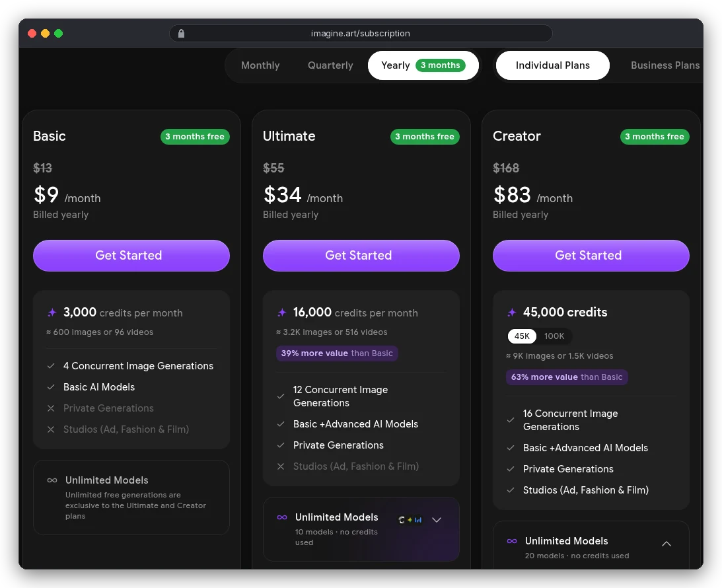Click checkmark beside Ultimate Basic +Advanced AI Models
Viewport: 722px width, 588px height.
281,424
